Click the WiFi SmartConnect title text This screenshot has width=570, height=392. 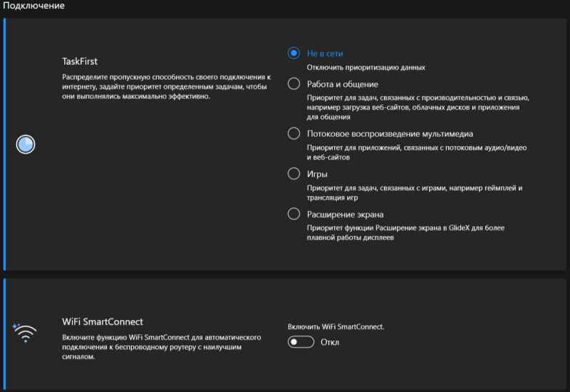coord(103,322)
